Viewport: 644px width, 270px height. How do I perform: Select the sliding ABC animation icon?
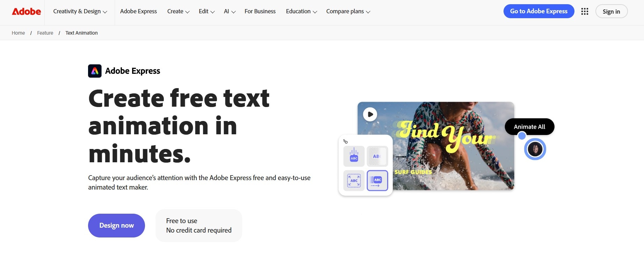coord(377,180)
